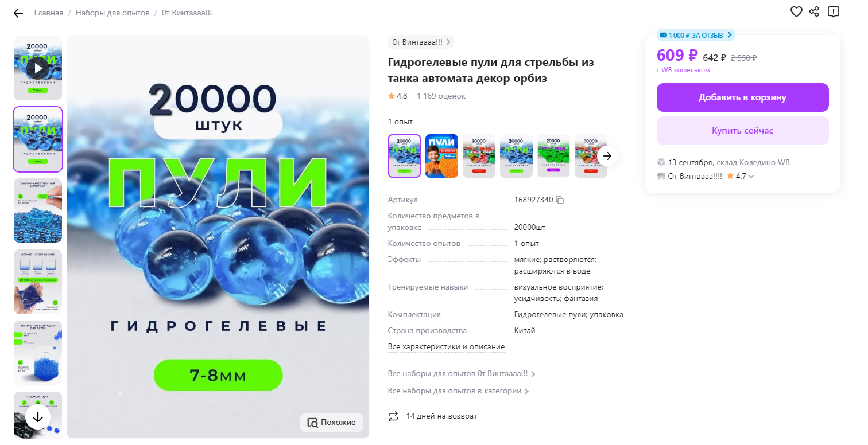Click Купить сейчас button
The image size is (868, 445).
pos(743,131)
